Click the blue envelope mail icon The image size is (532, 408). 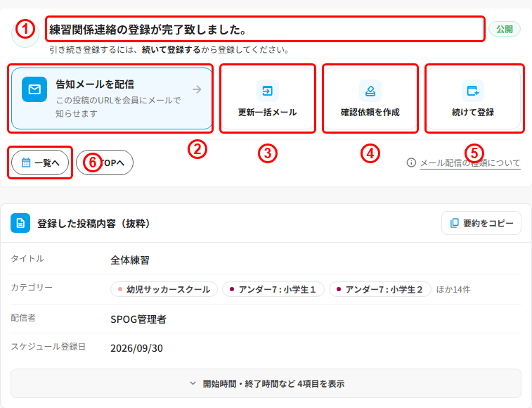point(34,89)
